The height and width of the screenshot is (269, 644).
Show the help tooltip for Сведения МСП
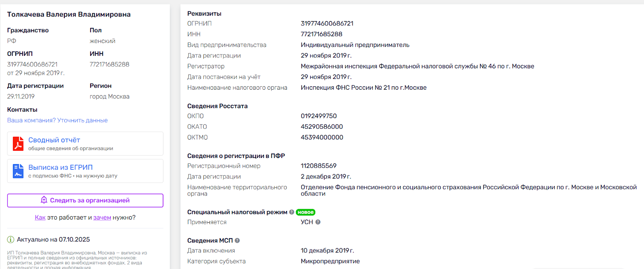point(237,240)
